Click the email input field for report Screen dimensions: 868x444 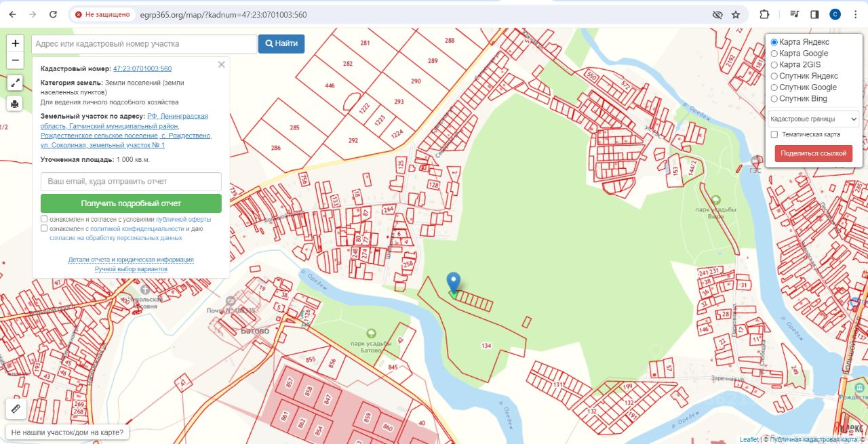pos(131,182)
